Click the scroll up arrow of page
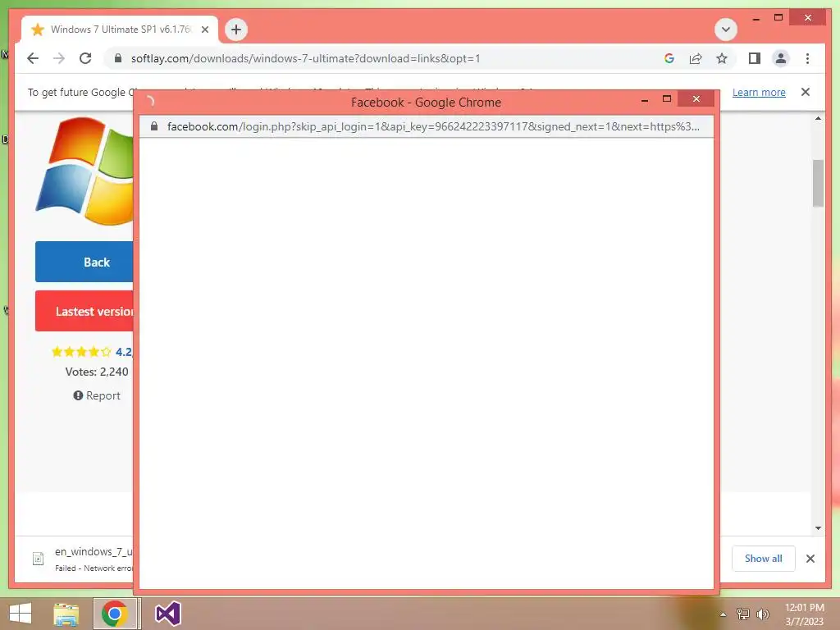This screenshot has height=630, width=840. 818,118
